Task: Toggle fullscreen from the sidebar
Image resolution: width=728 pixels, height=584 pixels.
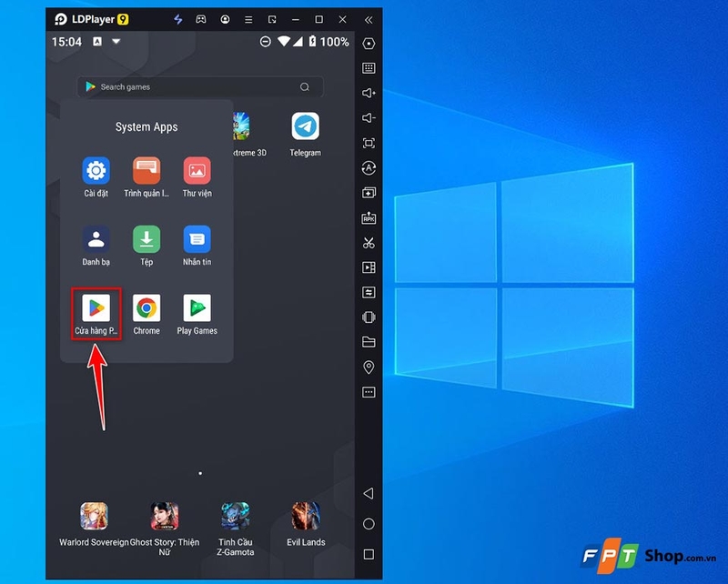Action: click(369, 143)
